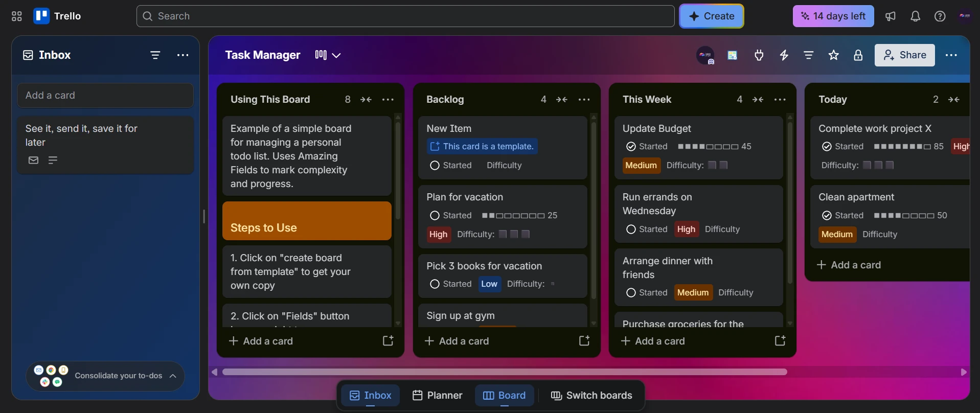980x413 pixels.
Task: Click the Create button
Action: tap(712, 16)
